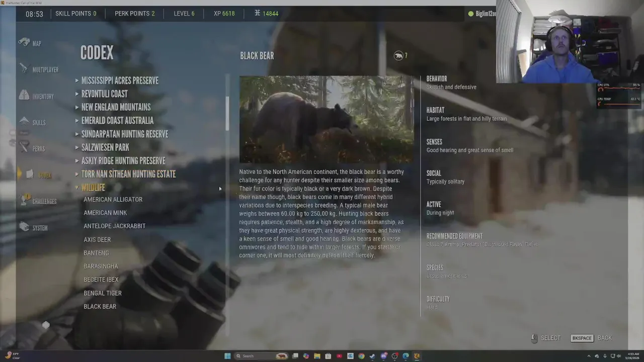644x362 pixels.
Task: Click the Recommended Equipment heading
Action: 454,236
